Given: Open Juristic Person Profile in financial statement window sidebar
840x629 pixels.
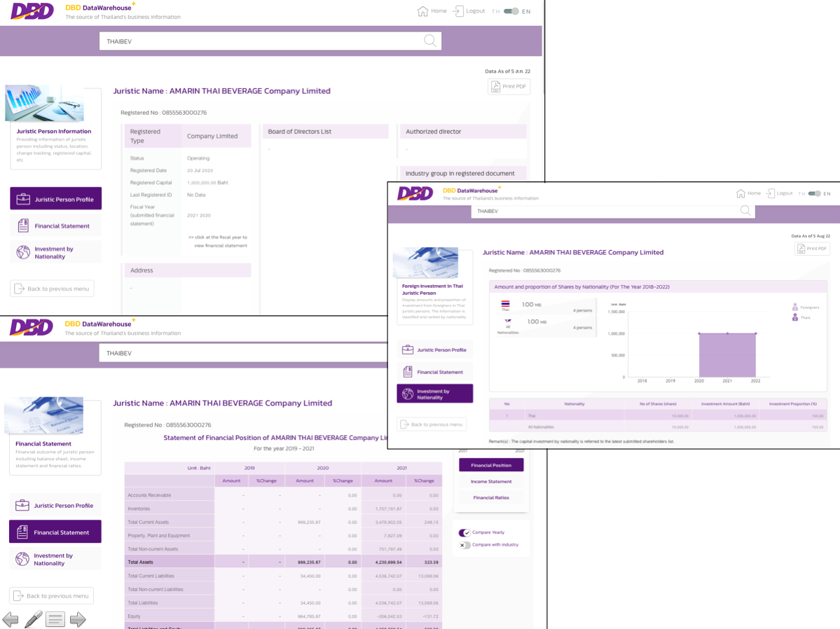Looking at the screenshot, I should 55,505.
